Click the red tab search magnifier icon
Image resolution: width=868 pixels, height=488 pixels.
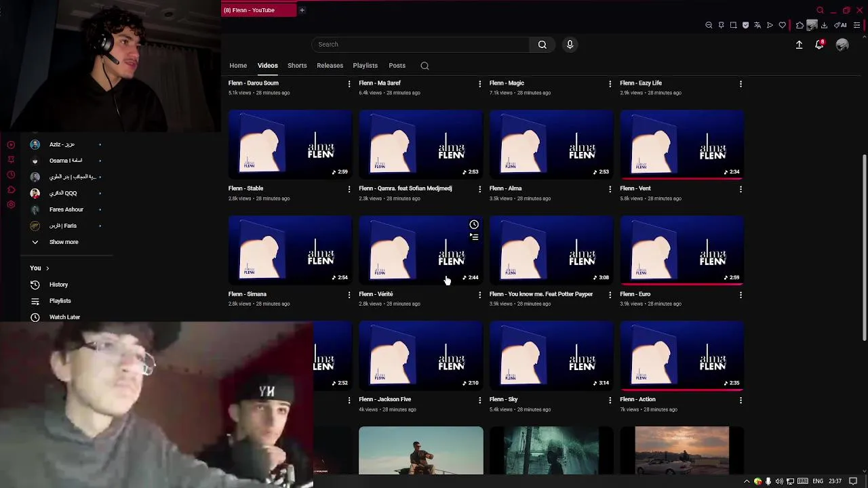click(820, 10)
